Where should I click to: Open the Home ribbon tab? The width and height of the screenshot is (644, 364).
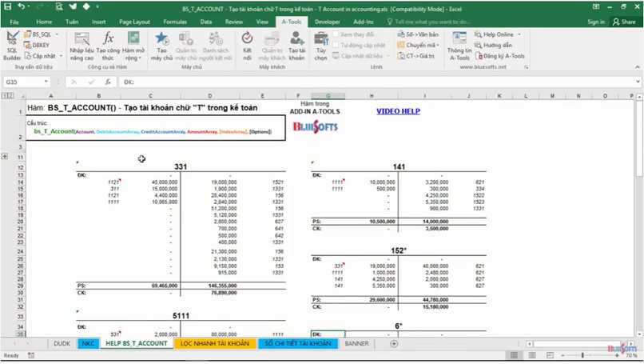coord(44,22)
